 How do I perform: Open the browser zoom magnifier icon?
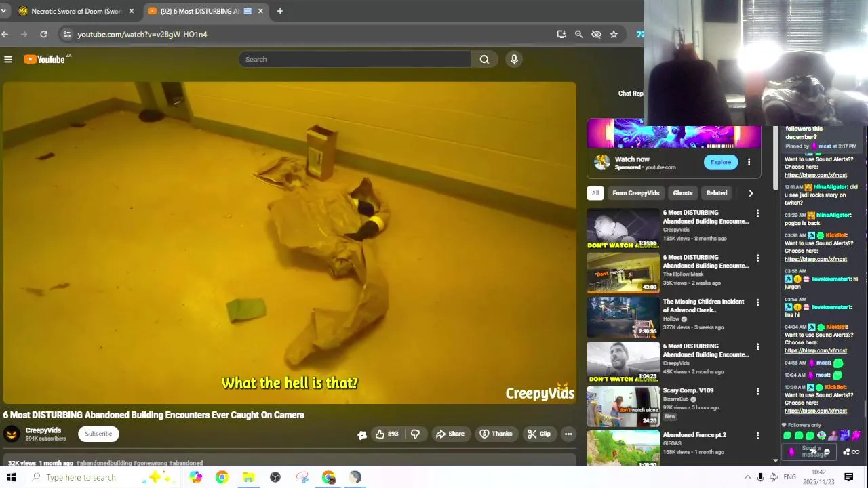(578, 34)
